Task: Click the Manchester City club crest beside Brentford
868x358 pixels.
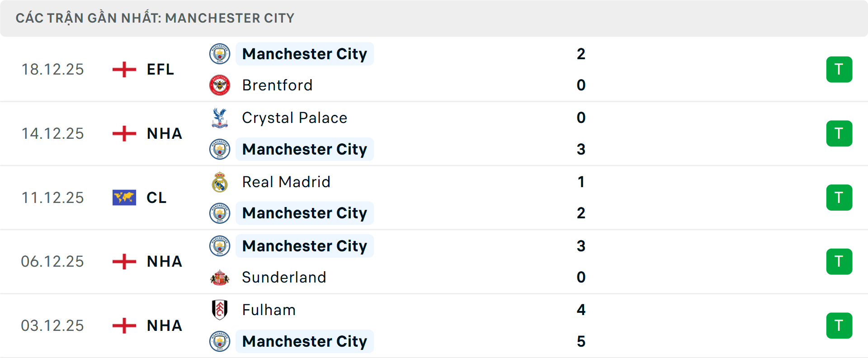Action: (x=220, y=54)
